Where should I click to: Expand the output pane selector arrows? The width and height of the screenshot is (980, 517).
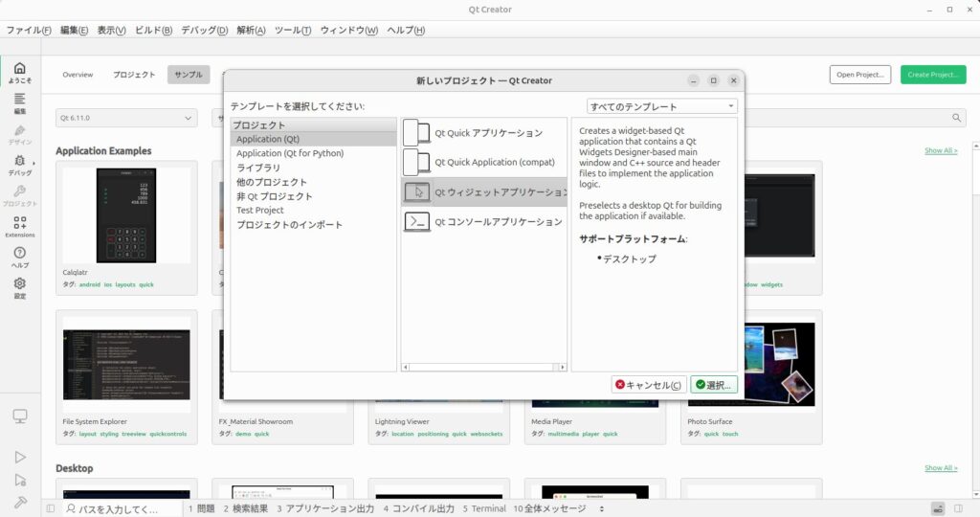[602, 508]
